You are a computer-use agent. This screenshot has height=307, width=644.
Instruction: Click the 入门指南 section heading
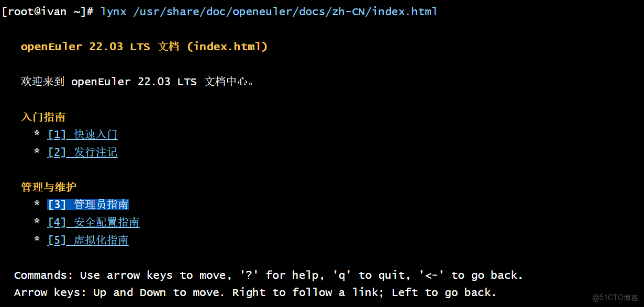pyautogui.click(x=43, y=117)
